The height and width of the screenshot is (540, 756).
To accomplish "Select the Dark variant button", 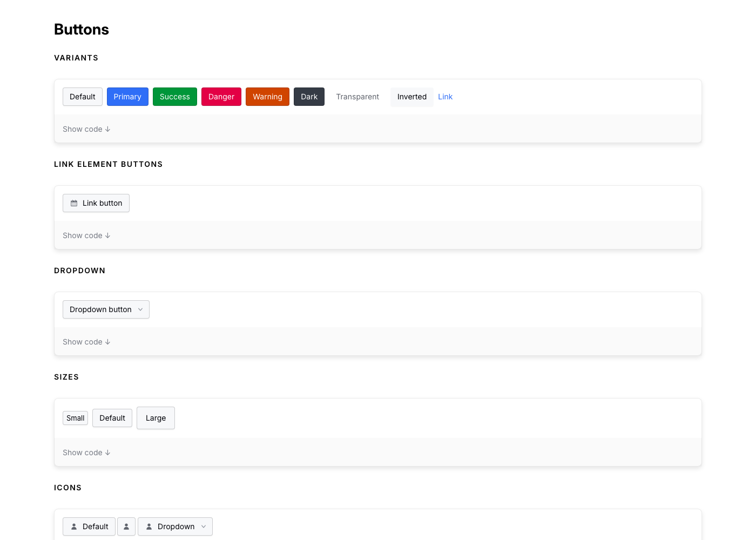I will (x=309, y=97).
